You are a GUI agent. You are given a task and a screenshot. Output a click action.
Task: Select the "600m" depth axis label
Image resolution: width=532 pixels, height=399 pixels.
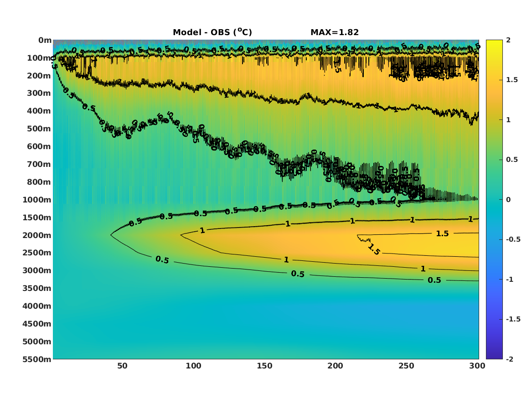click(x=39, y=146)
